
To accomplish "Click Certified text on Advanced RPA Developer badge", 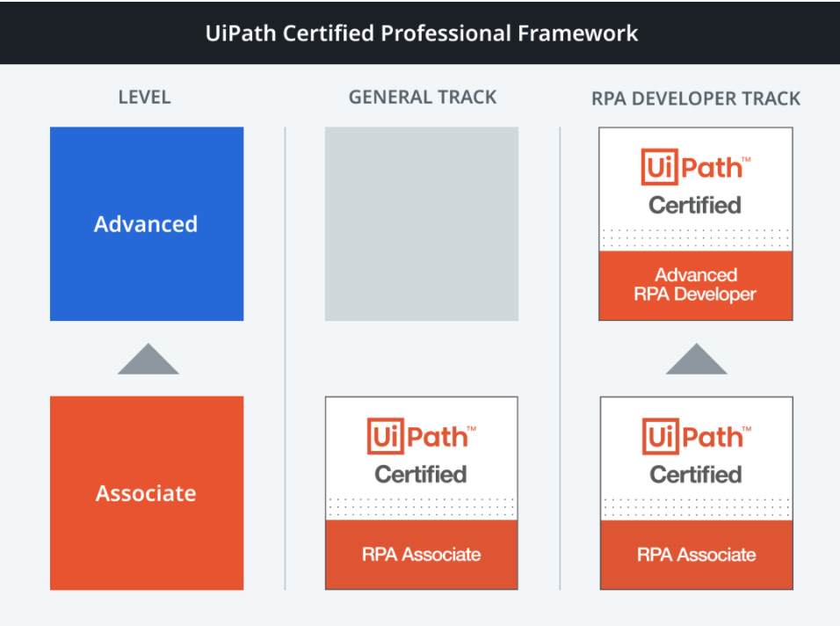I will tap(695, 205).
